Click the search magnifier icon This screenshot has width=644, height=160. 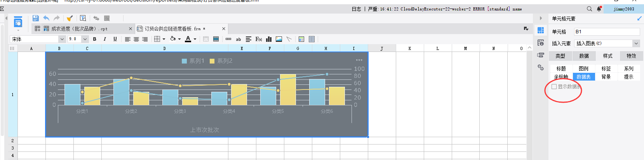pos(589,9)
